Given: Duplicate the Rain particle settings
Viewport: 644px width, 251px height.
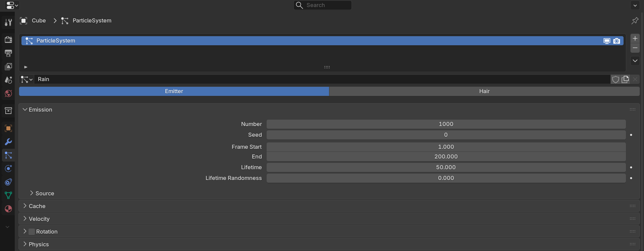Looking at the screenshot, I should pos(625,79).
